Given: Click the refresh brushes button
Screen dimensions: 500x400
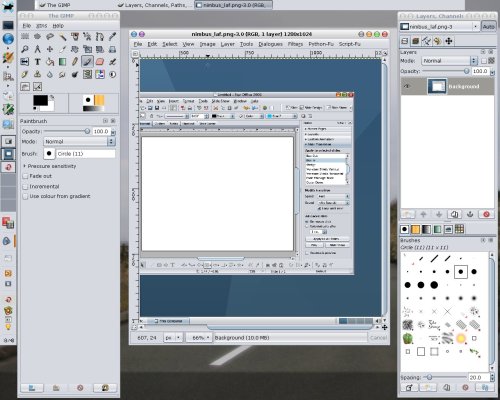Looking at the screenshot, I should (x=485, y=388).
